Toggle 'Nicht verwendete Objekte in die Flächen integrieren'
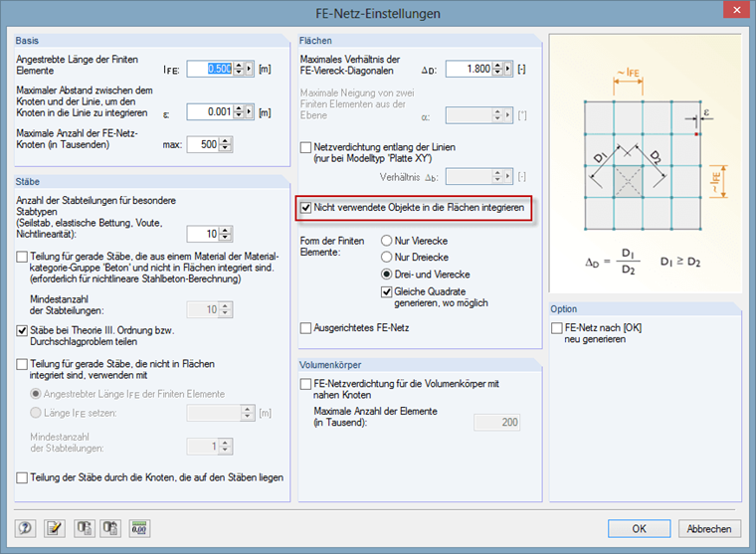The image size is (756, 554). pos(305,208)
